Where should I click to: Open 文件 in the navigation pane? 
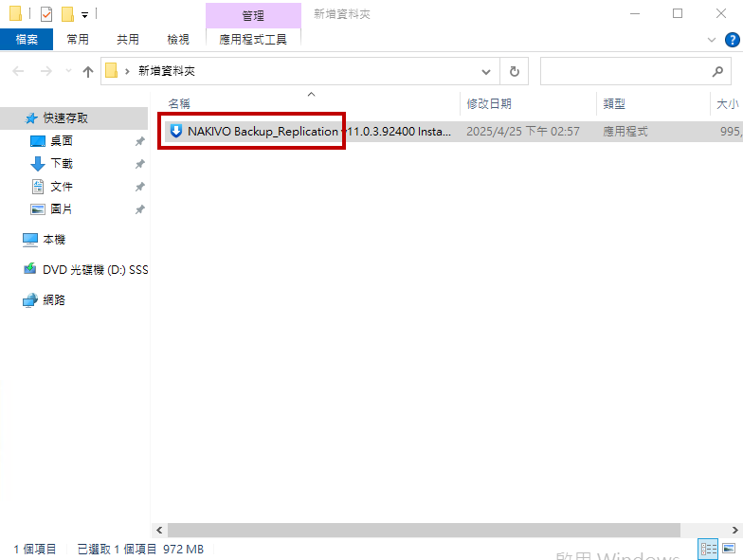(62, 186)
